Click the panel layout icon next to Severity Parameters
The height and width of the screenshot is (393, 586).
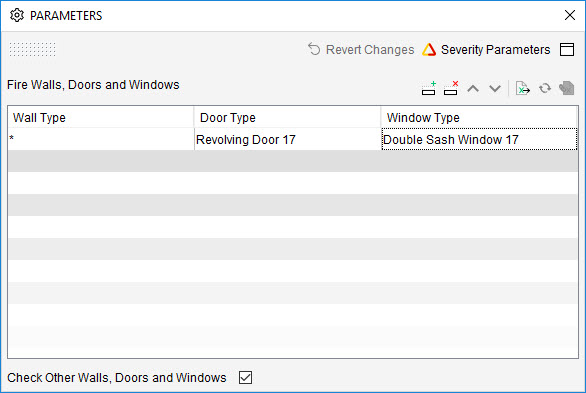tap(567, 49)
